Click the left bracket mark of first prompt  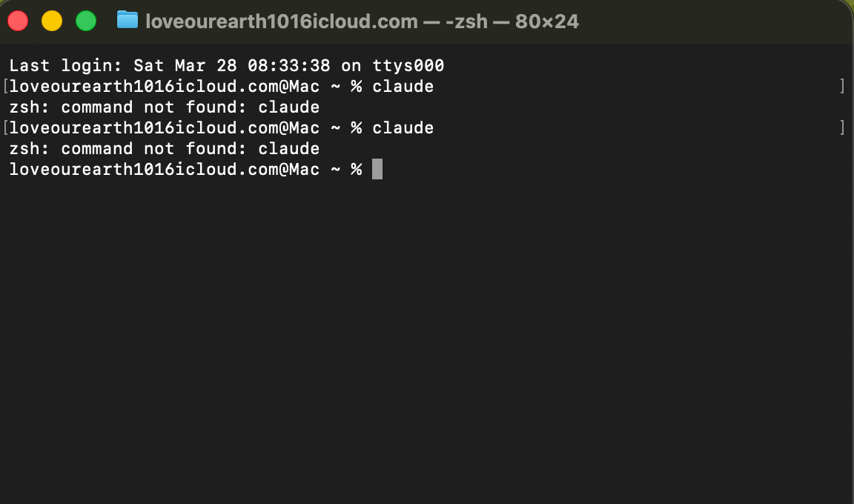pos(5,87)
